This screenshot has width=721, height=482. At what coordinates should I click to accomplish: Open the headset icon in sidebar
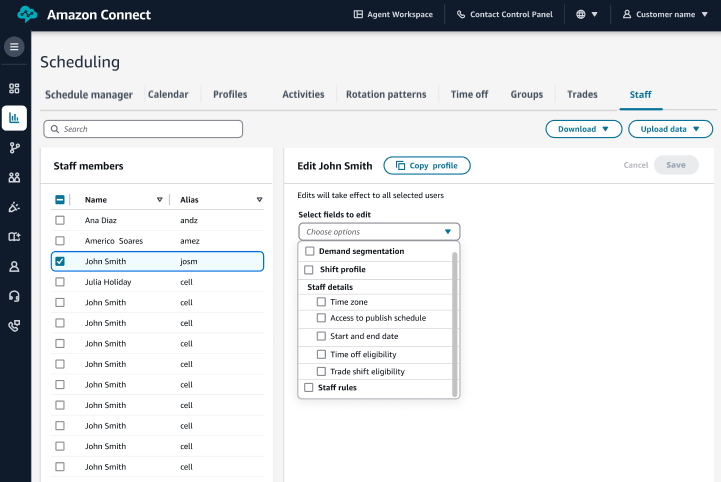[14, 296]
